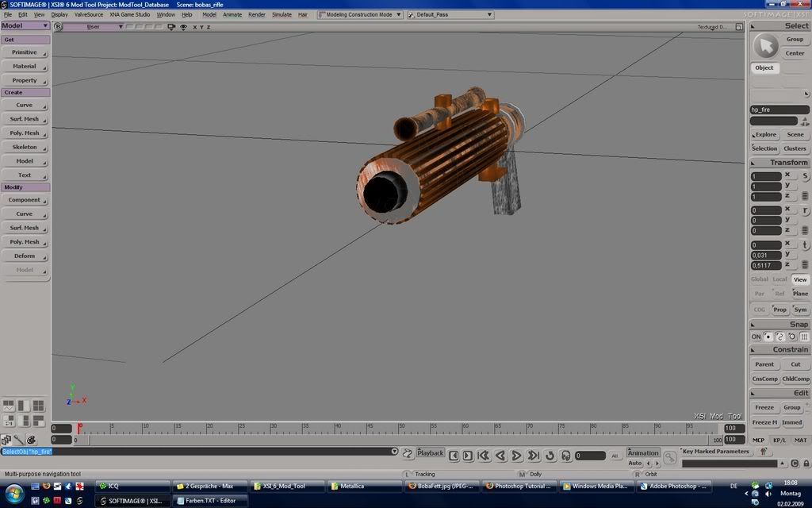
Task: Click the overlapping windows icon bottom-left
Action: [6, 441]
